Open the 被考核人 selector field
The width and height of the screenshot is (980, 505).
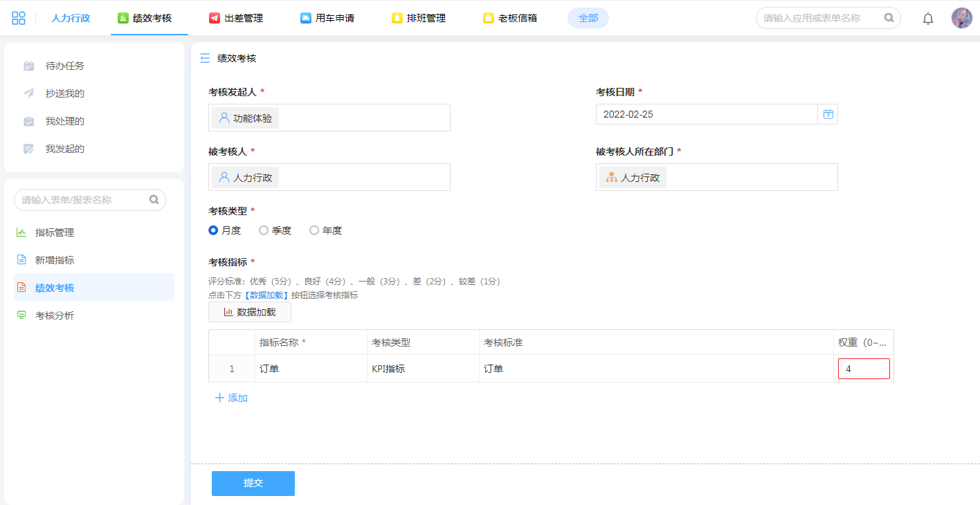pos(329,177)
